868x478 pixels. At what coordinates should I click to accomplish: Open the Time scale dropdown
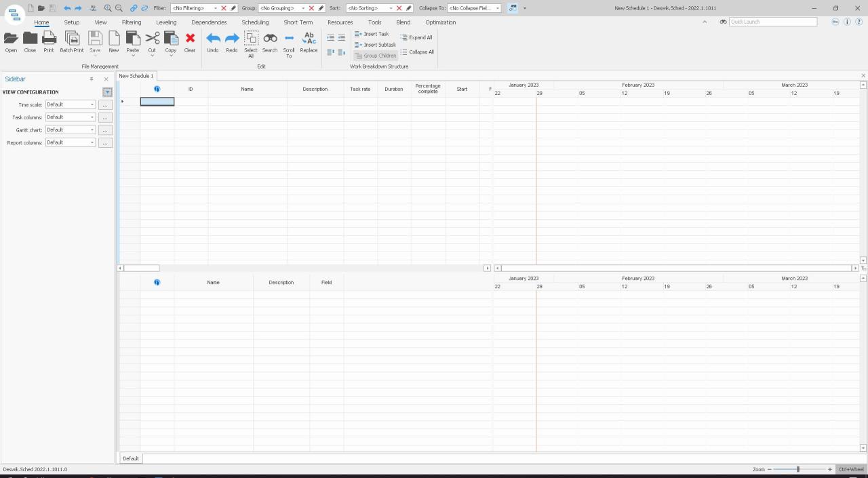[92, 104]
